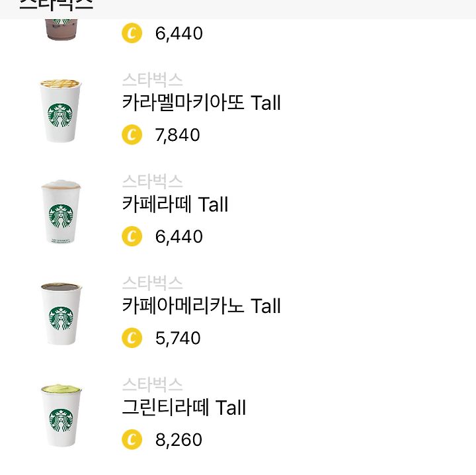Open the 카페라떼 Tall cup image
The width and height of the screenshot is (476, 475).
pyautogui.click(x=61, y=212)
